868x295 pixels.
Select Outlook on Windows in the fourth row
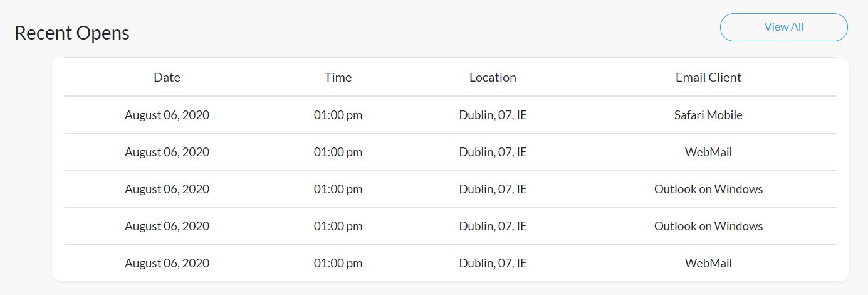(708, 226)
